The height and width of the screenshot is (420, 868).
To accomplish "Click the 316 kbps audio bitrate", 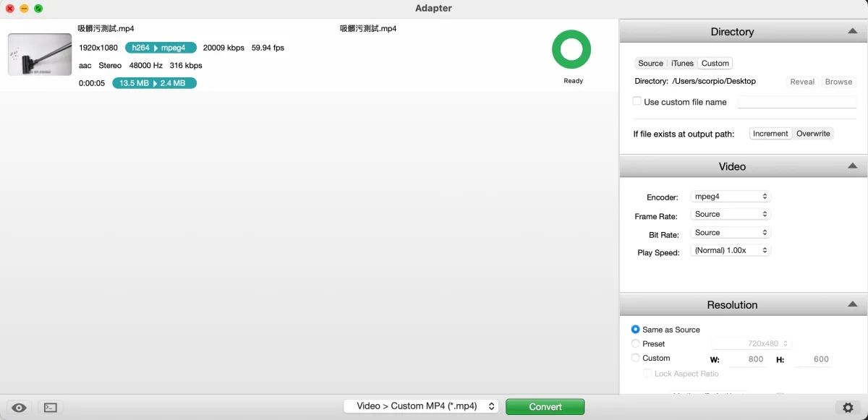I will click(186, 66).
